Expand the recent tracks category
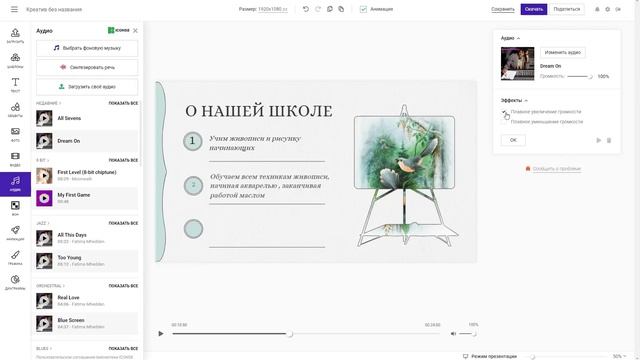Screen dimensions: 640x360 point(48,103)
